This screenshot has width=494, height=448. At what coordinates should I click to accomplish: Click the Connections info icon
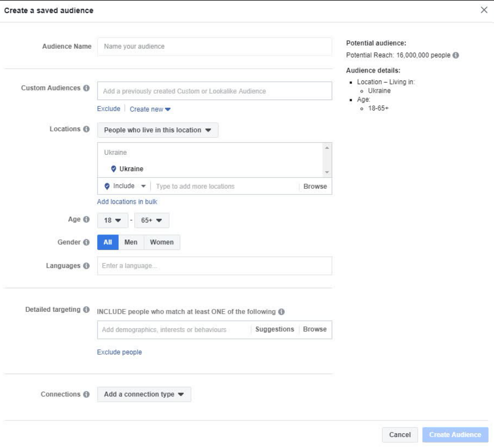(86, 394)
